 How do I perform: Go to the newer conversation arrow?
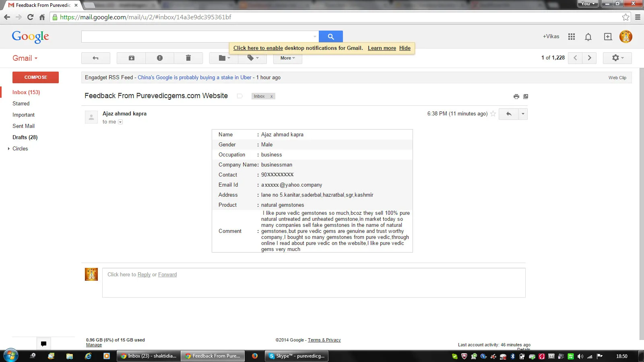coord(575,58)
